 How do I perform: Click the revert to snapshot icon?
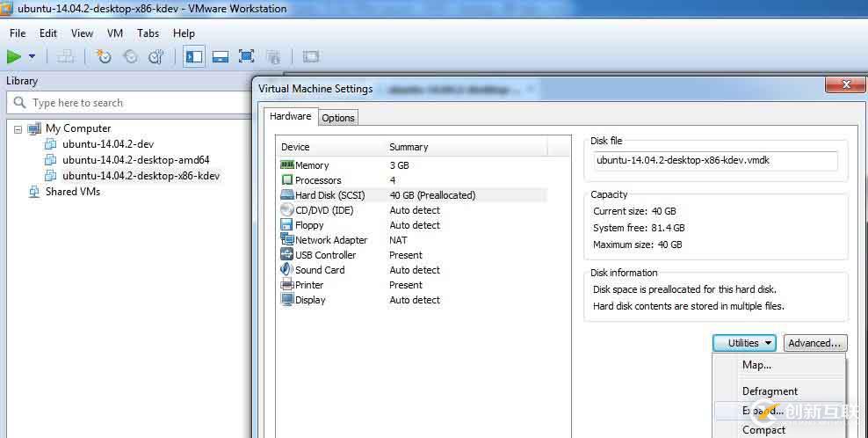point(130,56)
